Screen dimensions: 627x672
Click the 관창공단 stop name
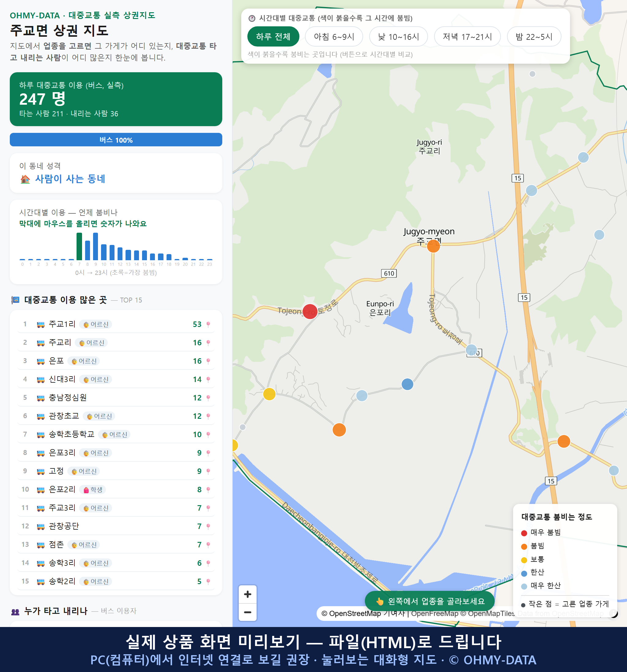pyautogui.click(x=64, y=526)
